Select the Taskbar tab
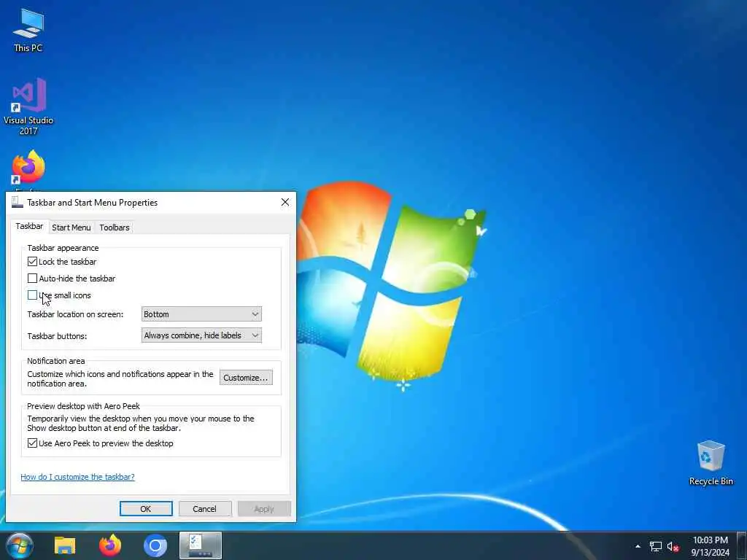The image size is (747, 560). coord(29,226)
